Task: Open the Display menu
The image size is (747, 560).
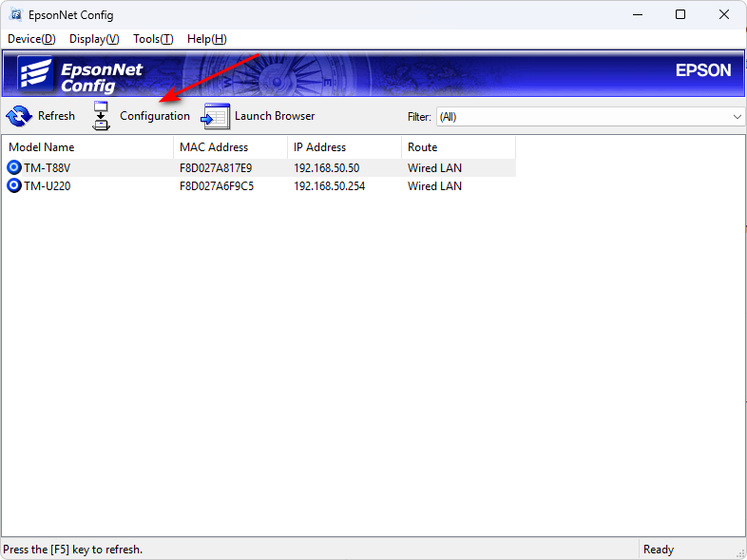Action: [x=94, y=39]
